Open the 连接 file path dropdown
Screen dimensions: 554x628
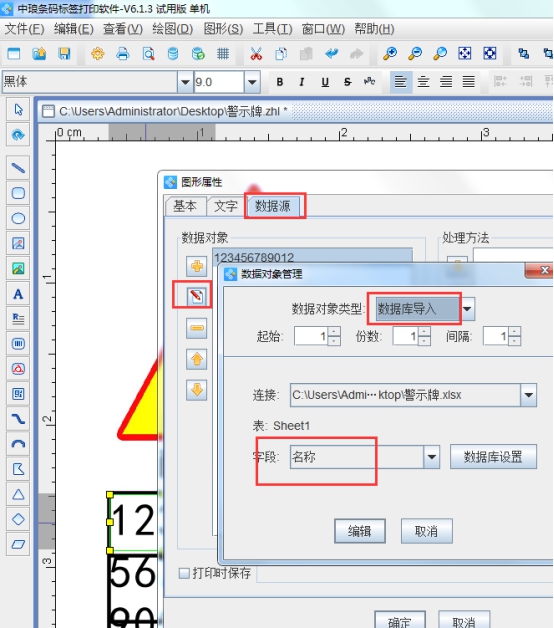[528, 395]
